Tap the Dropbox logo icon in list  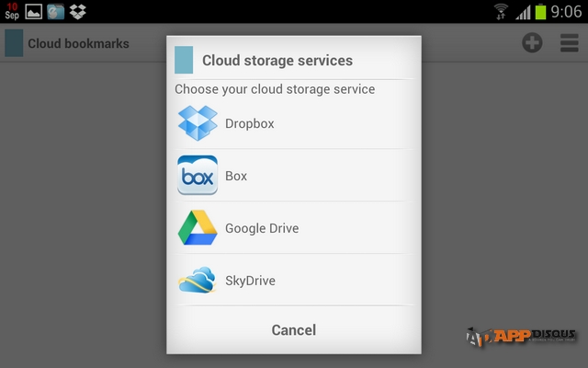click(198, 123)
